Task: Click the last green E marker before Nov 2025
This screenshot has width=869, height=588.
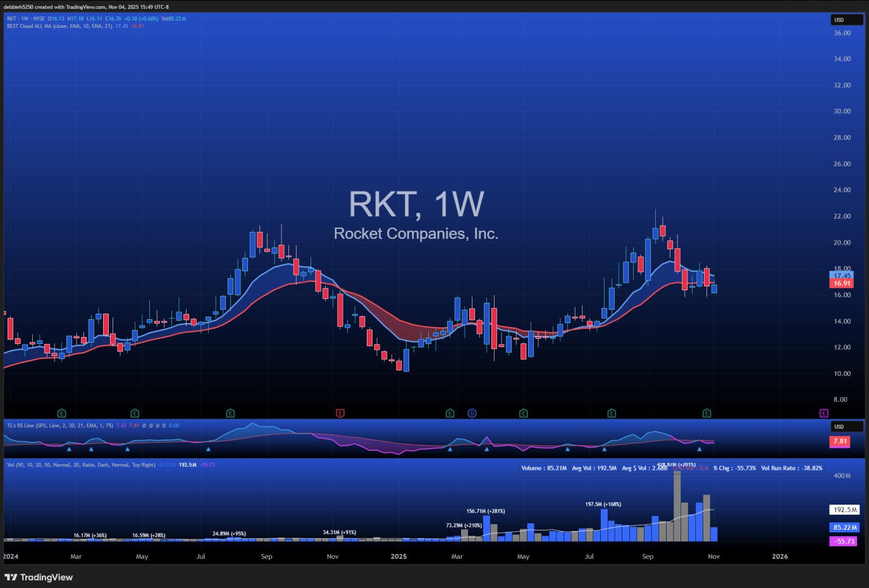Action: click(x=707, y=413)
